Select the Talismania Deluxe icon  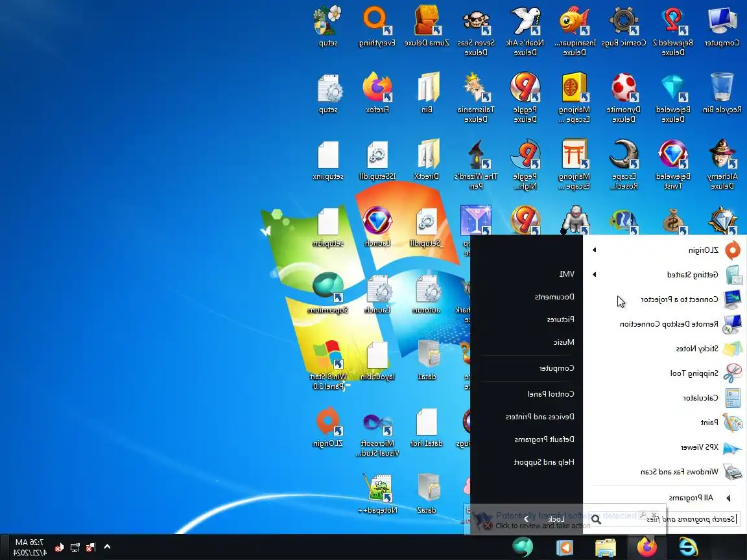[x=476, y=98]
